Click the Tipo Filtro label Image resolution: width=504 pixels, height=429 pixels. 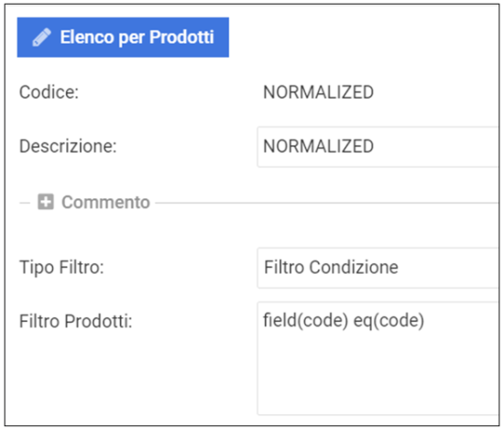pyautogui.click(x=61, y=268)
